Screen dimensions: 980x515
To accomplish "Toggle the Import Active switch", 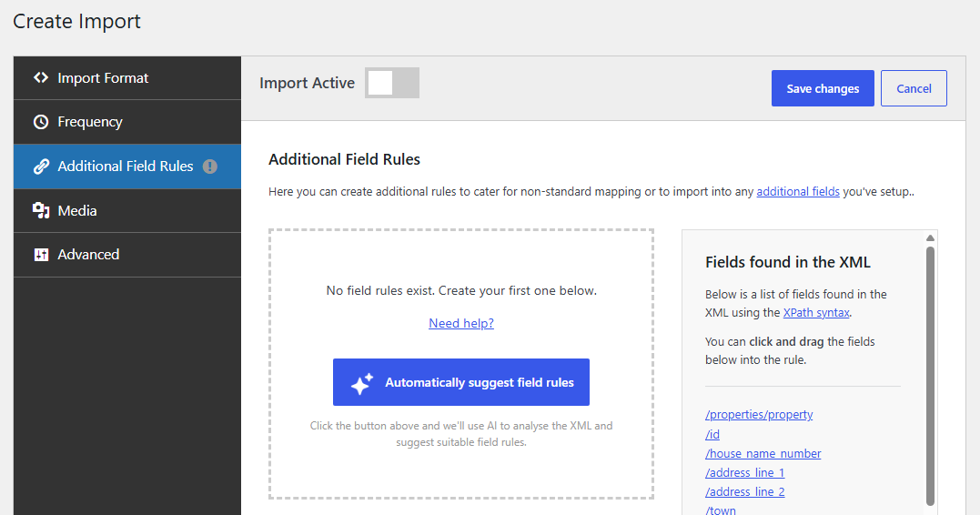I will 392,83.
